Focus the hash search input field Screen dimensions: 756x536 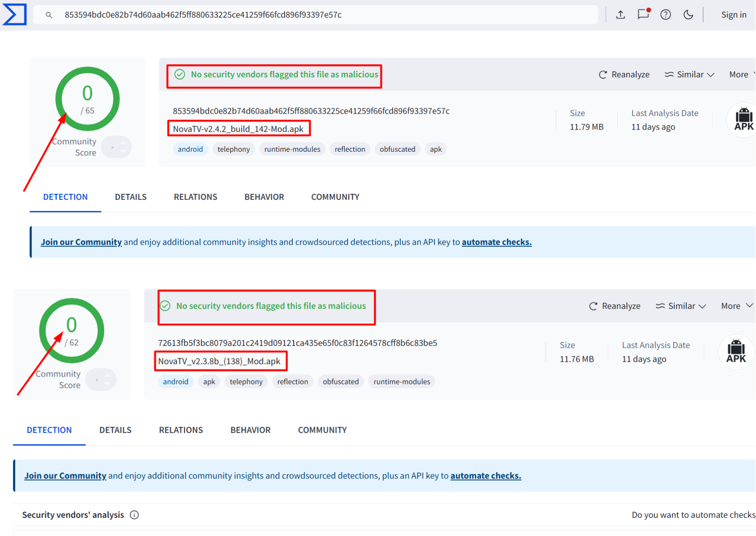(x=316, y=15)
